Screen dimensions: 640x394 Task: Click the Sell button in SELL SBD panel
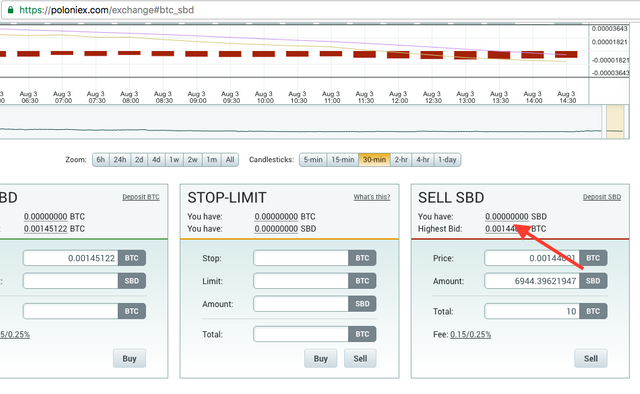point(591,358)
